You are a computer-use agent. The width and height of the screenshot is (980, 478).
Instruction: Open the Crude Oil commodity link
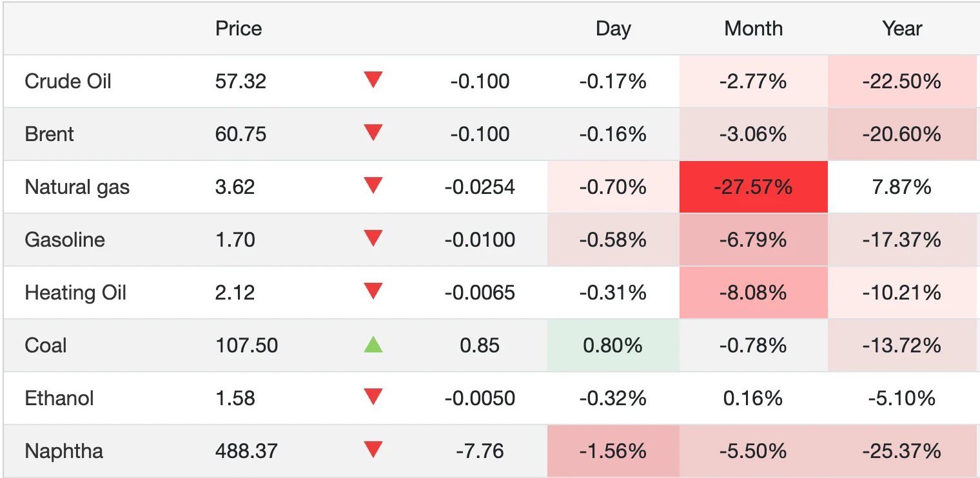click(68, 81)
